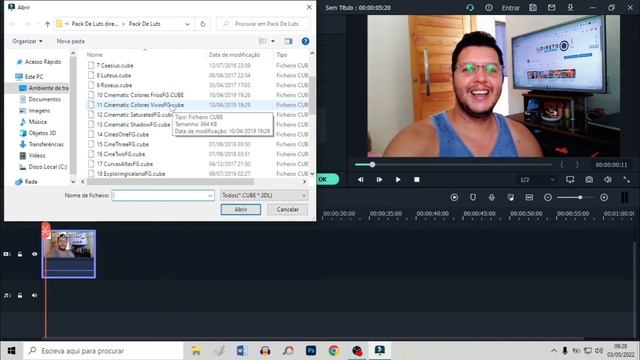Sort by Data de modificação column header
The width and height of the screenshot is (640, 360).
(234, 55)
